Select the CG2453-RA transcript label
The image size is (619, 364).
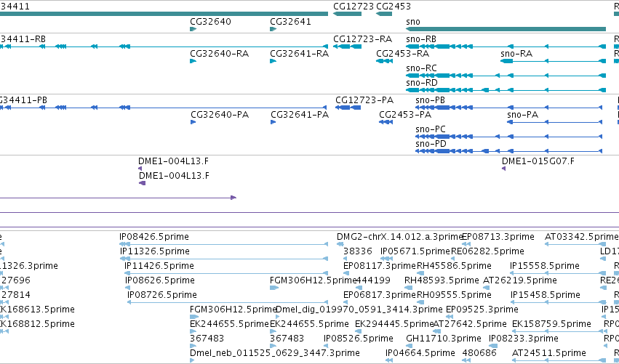(403, 54)
